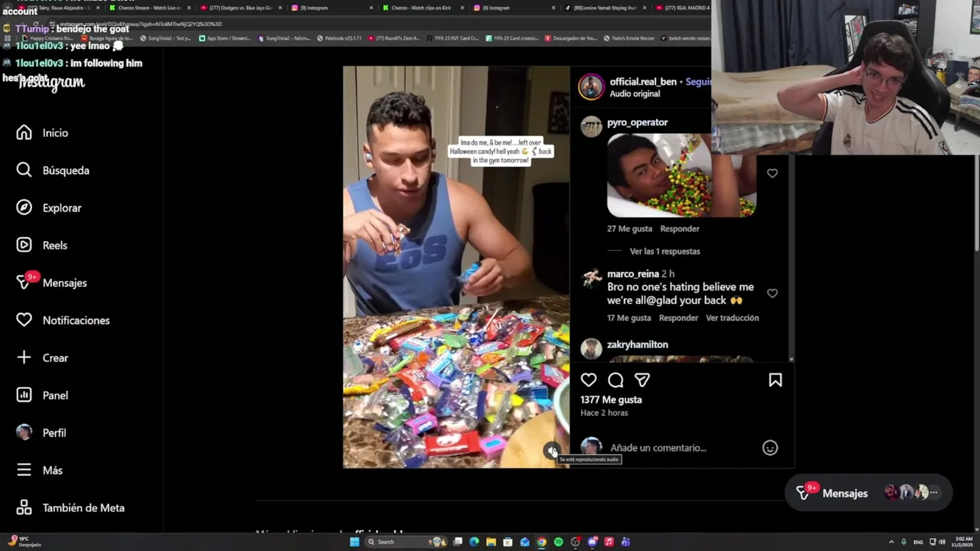980x551 pixels.
Task: Like marco_reina's comment
Action: (x=773, y=294)
